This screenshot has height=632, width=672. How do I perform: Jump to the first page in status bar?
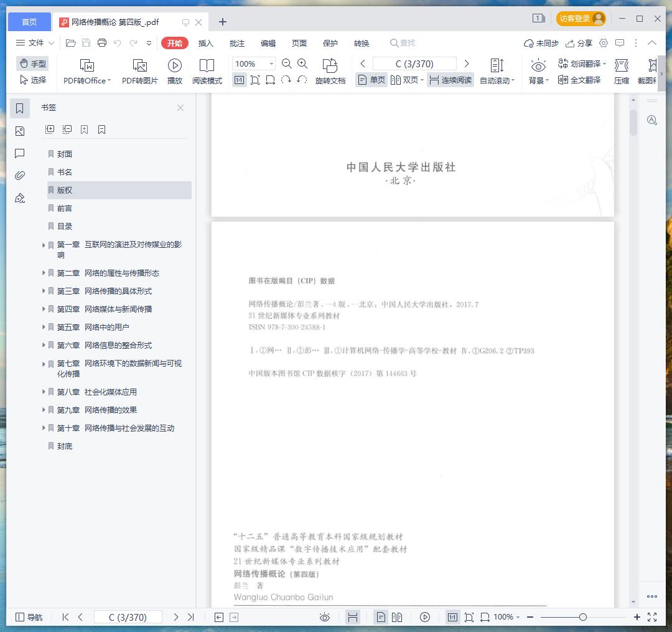coord(65,617)
